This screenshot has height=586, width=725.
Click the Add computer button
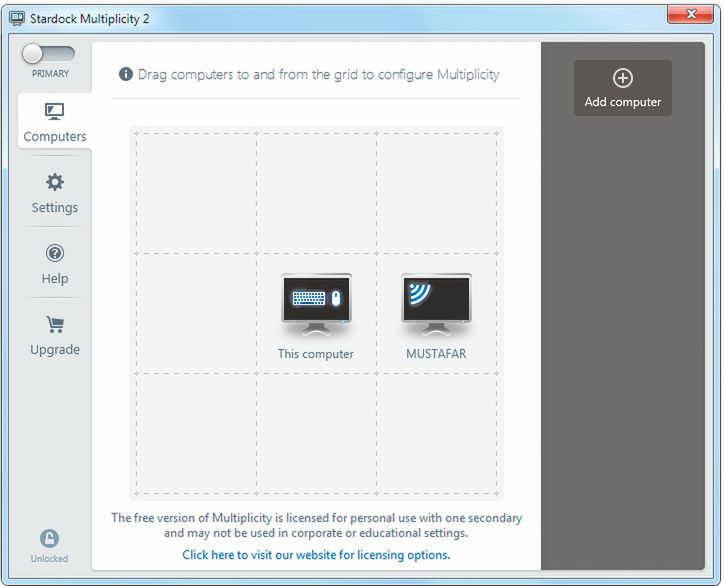coord(622,88)
